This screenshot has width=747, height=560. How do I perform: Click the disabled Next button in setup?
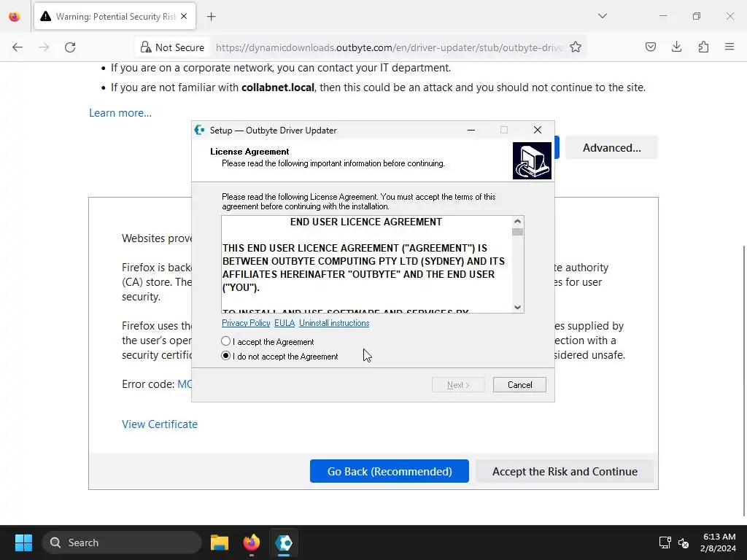[458, 385]
